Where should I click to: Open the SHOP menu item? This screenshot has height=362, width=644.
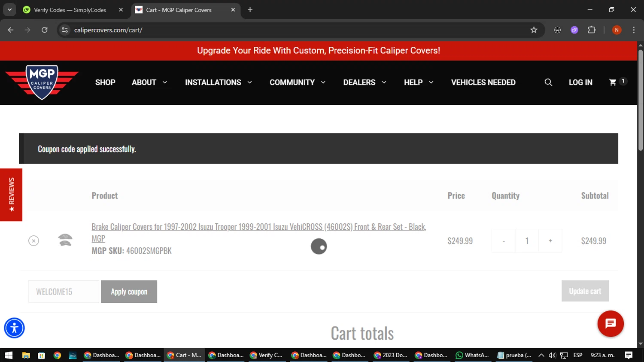(x=105, y=82)
